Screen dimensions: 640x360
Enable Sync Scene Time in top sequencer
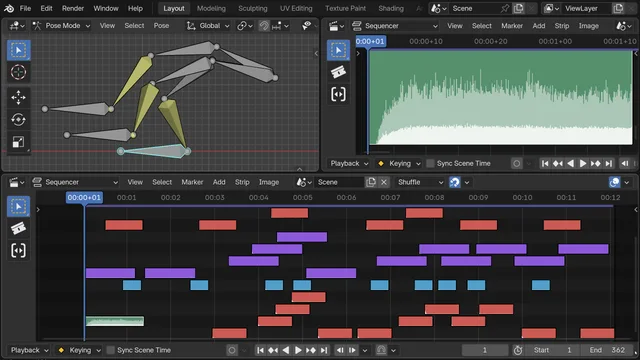(x=430, y=164)
